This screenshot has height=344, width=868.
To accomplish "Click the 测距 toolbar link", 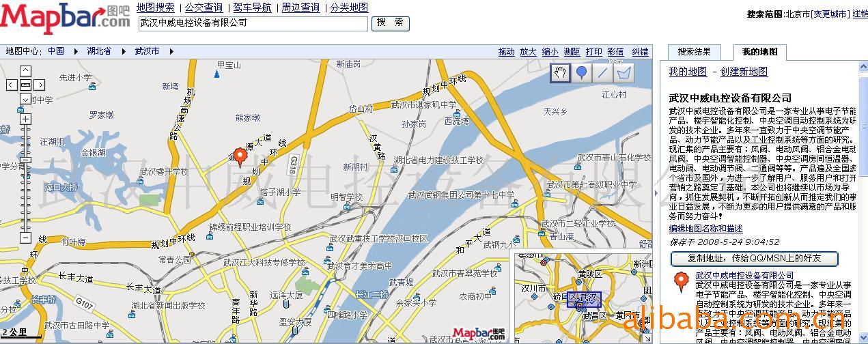I will tap(572, 52).
